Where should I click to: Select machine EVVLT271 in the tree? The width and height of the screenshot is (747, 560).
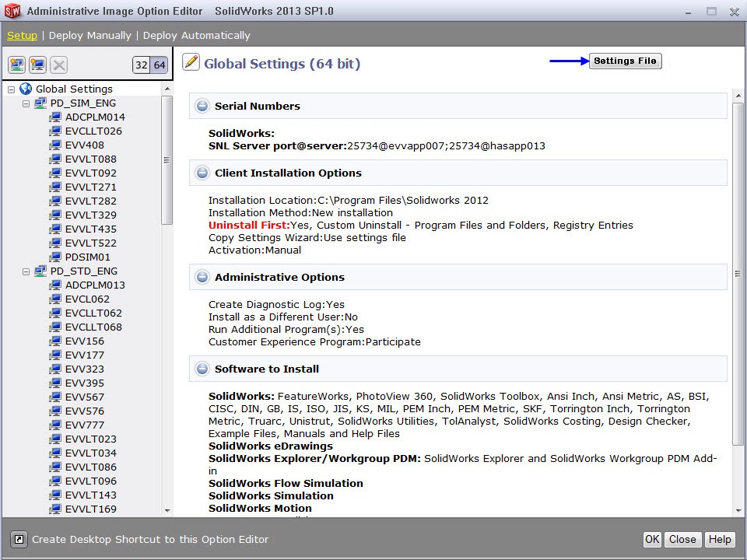point(90,187)
